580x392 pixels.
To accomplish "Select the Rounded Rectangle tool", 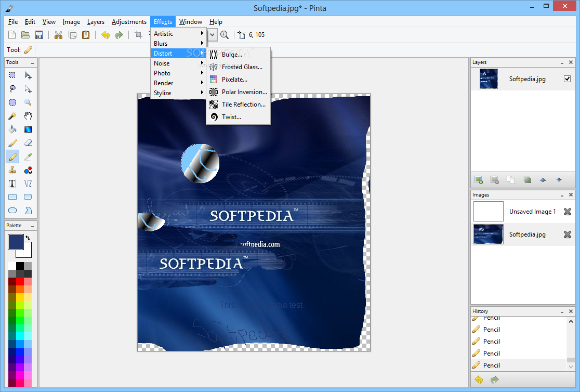I will coord(28,197).
